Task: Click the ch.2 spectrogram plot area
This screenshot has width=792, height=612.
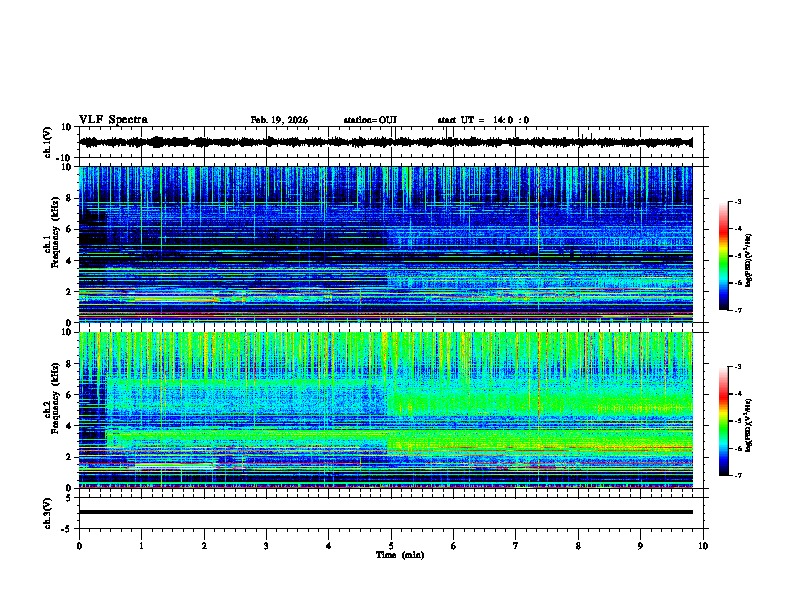Action: (386, 410)
